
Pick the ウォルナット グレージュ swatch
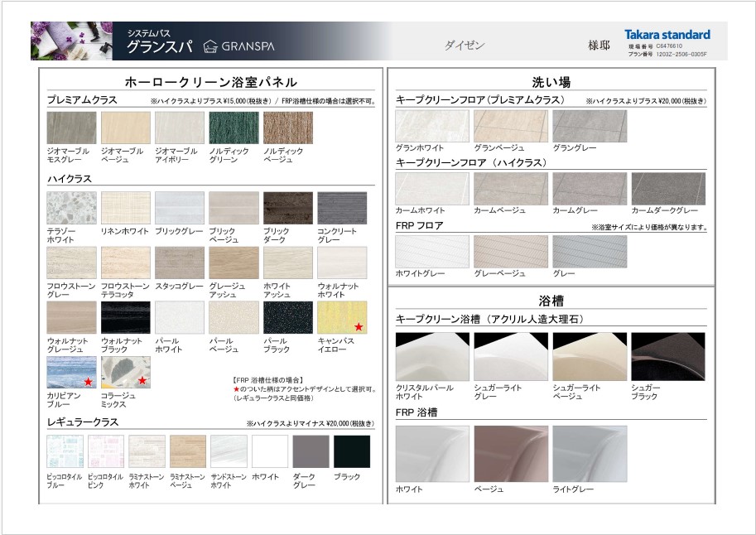pyautogui.click(x=71, y=317)
